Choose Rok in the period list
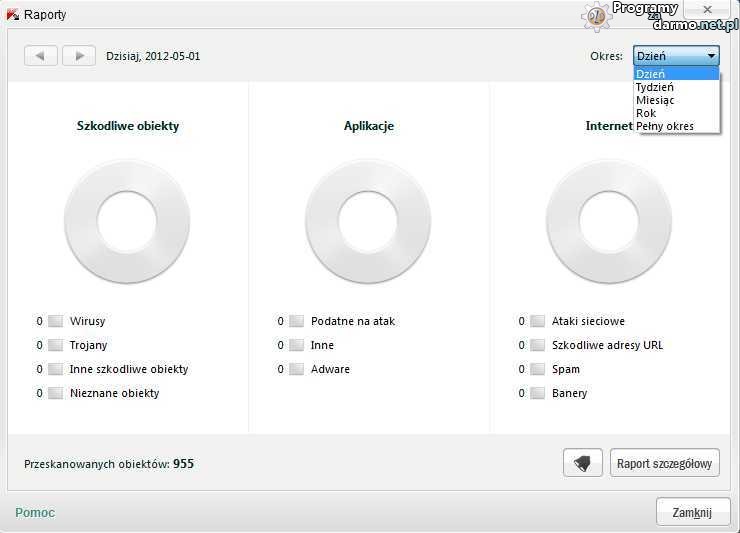740x533 pixels. tap(646, 113)
